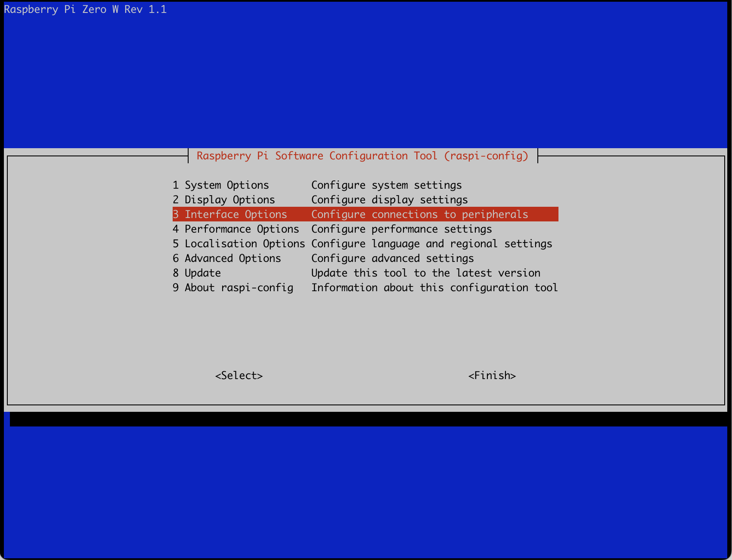Click 'Configure performance settings' description
The width and height of the screenshot is (732, 560).
(402, 229)
